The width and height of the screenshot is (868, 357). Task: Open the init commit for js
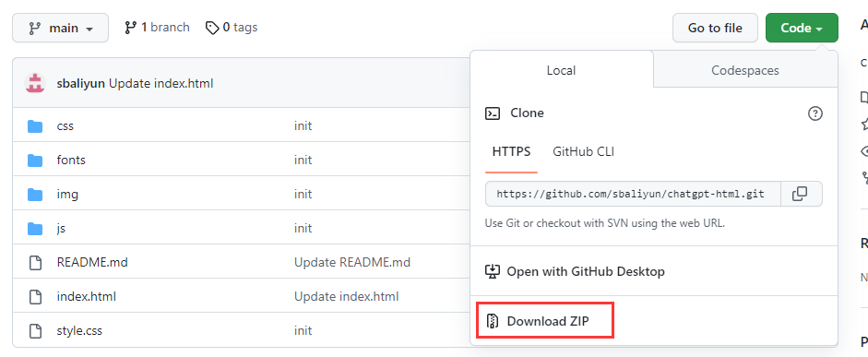(303, 229)
